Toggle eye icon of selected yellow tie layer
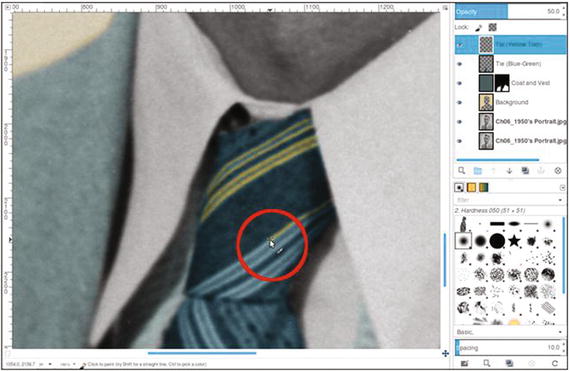The width and height of the screenshot is (570, 371). click(460, 45)
